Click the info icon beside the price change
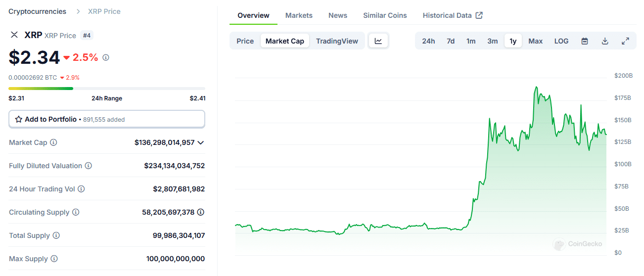This screenshot has width=644, height=276. coord(106,57)
